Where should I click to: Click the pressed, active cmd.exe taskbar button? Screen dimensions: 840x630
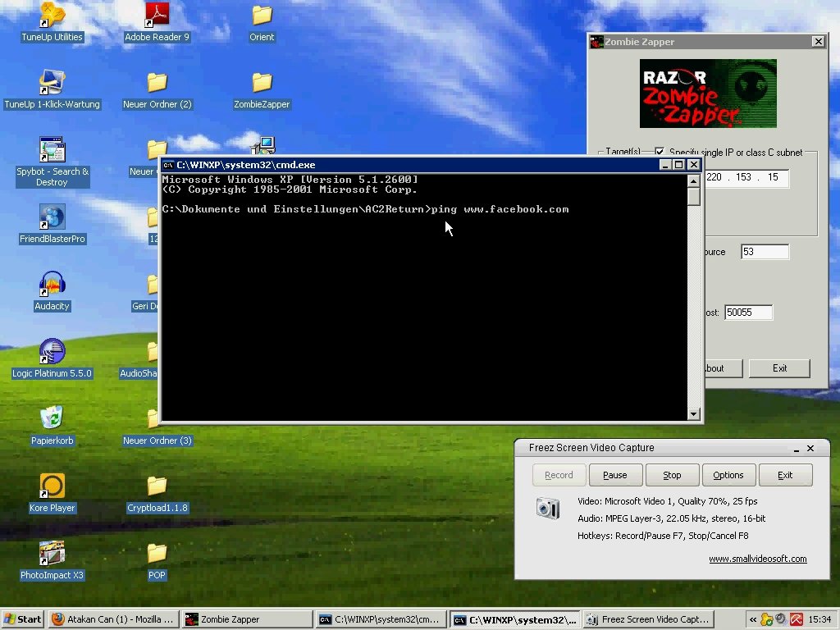pos(515,619)
